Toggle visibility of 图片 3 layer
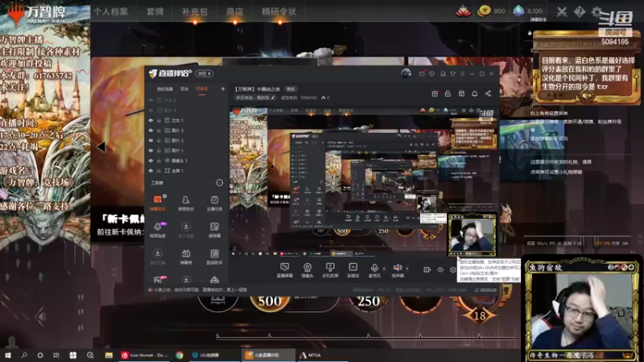 tap(151, 130)
